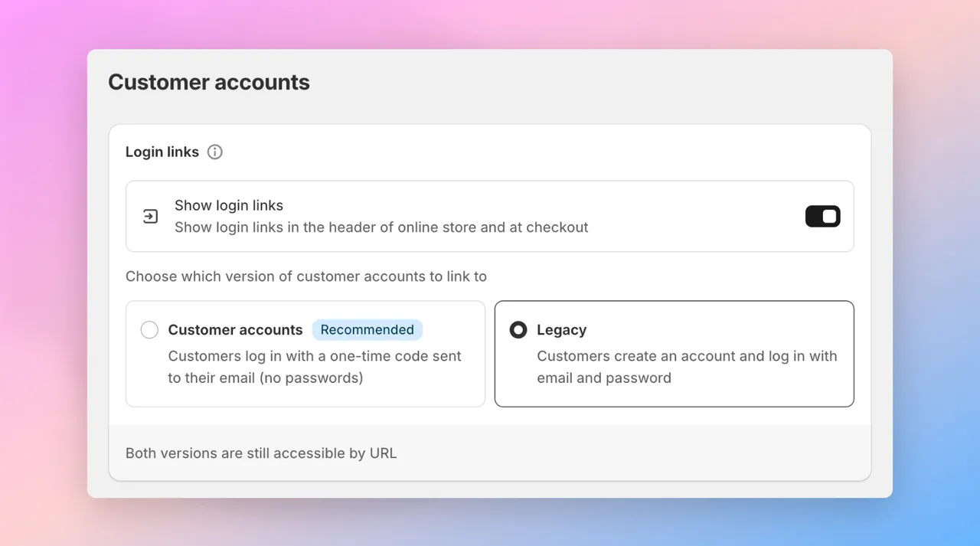Click the Customer accounts page heading
The height and width of the screenshot is (546, 980).
pos(209,82)
